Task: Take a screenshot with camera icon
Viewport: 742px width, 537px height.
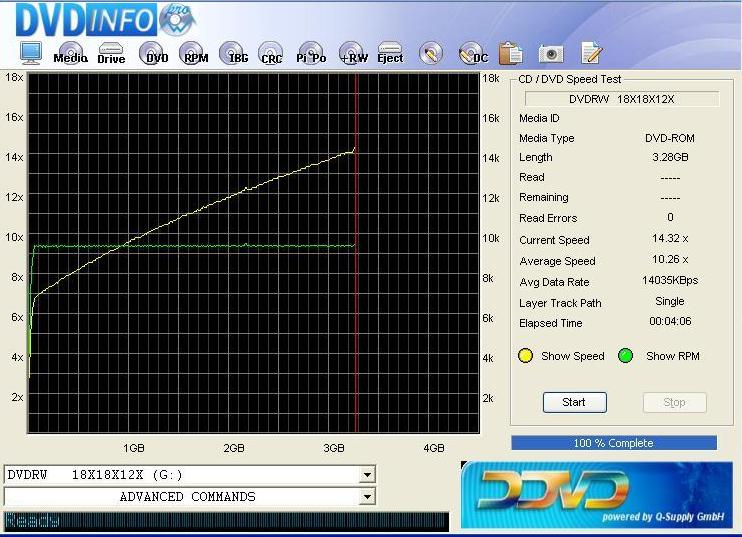Action: pos(551,53)
